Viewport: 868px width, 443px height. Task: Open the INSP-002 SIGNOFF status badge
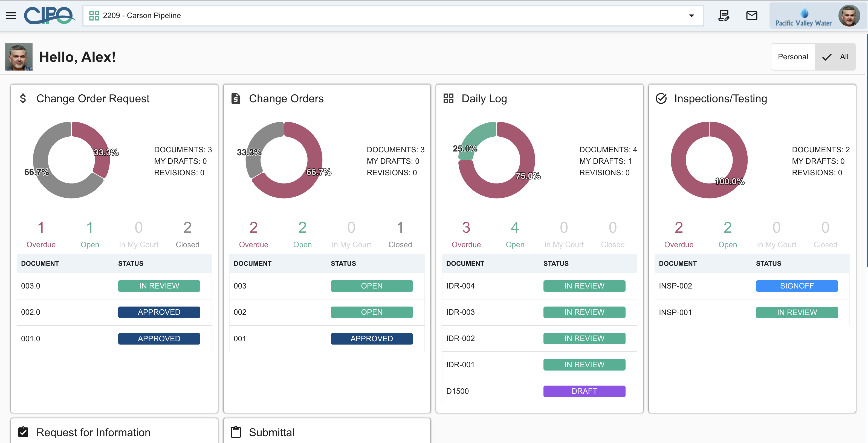click(x=797, y=286)
